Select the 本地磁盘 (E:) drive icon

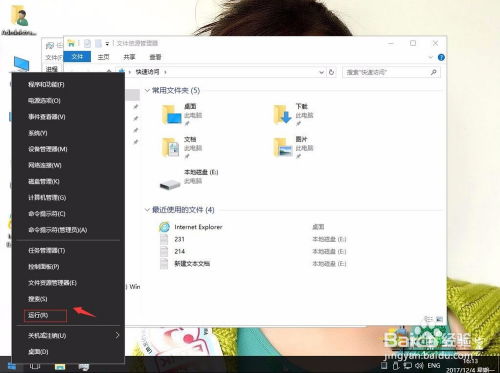click(170, 184)
